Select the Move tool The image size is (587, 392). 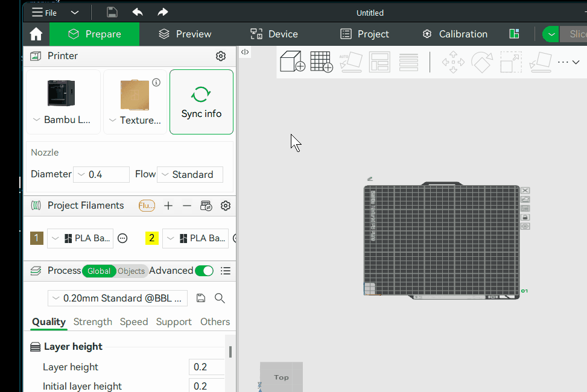(x=453, y=62)
